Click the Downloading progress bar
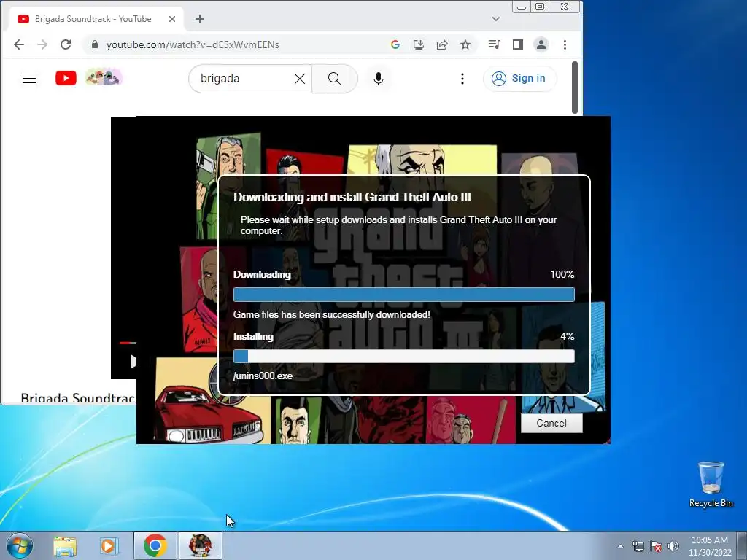747x560 pixels. tap(404, 295)
